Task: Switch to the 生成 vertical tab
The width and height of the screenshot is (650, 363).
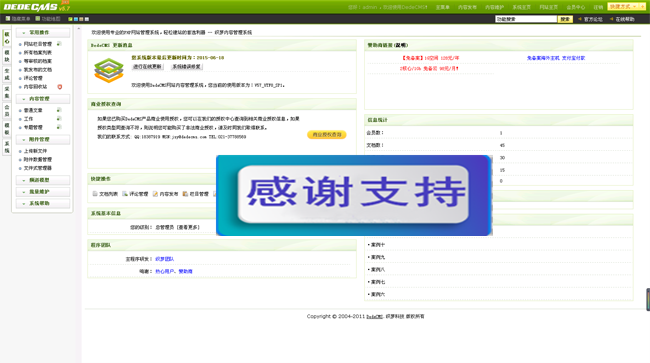Action: click(x=7, y=74)
